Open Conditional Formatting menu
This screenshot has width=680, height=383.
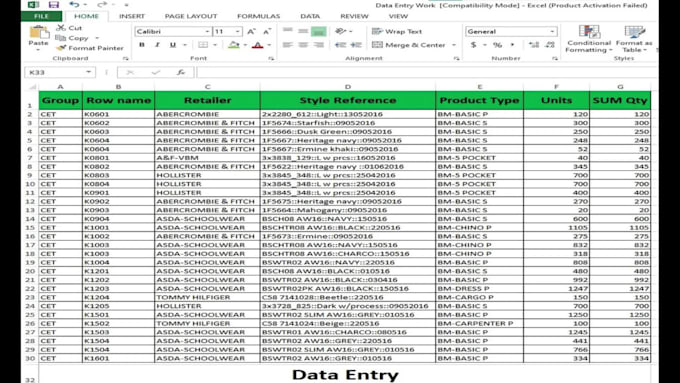coord(589,39)
